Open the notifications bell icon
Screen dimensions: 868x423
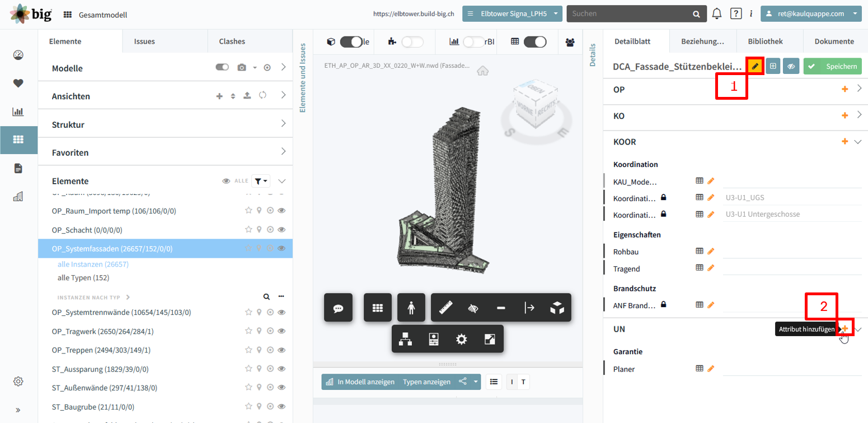coord(717,13)
